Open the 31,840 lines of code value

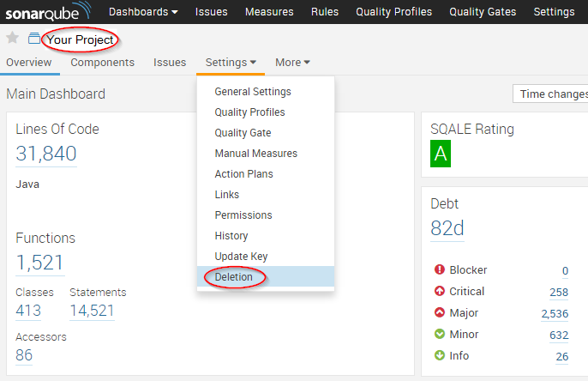click(x=46, y=154)
